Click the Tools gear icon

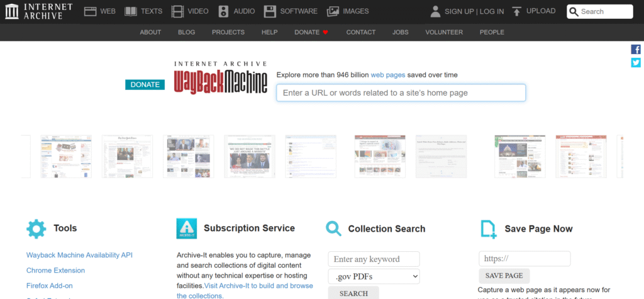[36, 228]
